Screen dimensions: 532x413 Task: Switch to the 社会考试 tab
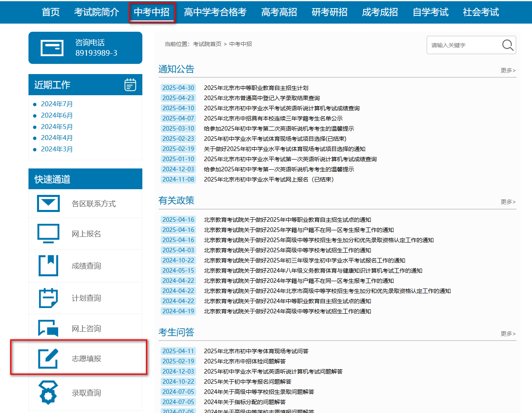(480, 12)
